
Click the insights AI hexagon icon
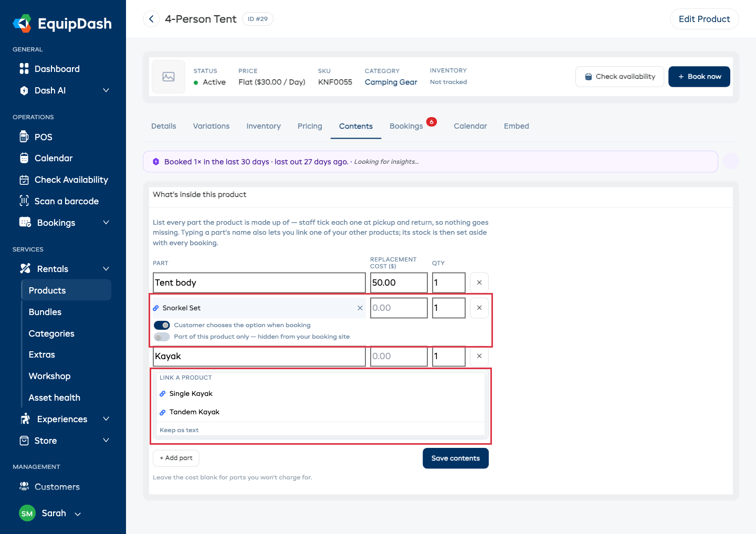click(156, 162)
